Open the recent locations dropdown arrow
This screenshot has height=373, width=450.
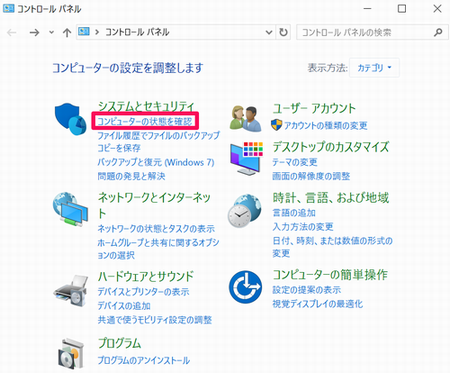pyautogui.click(x=51, y=33)
